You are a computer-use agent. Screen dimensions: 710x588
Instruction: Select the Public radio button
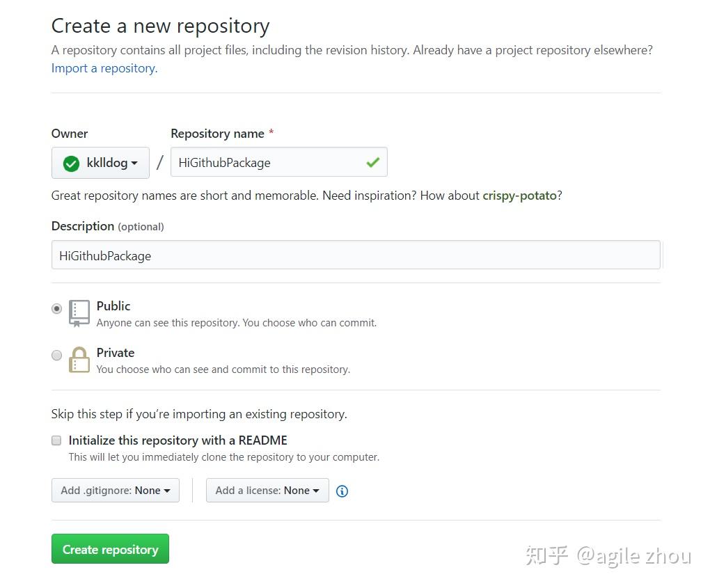coord(56,308)
